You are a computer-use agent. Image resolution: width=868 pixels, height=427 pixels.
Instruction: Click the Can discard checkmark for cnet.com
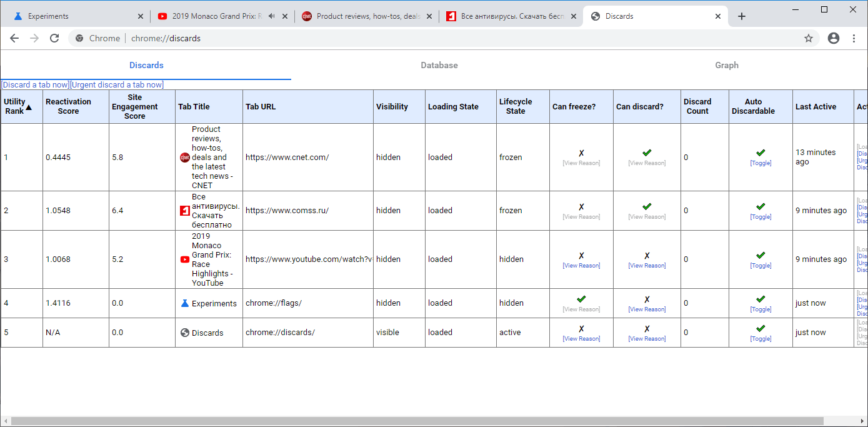coord(647,153)
